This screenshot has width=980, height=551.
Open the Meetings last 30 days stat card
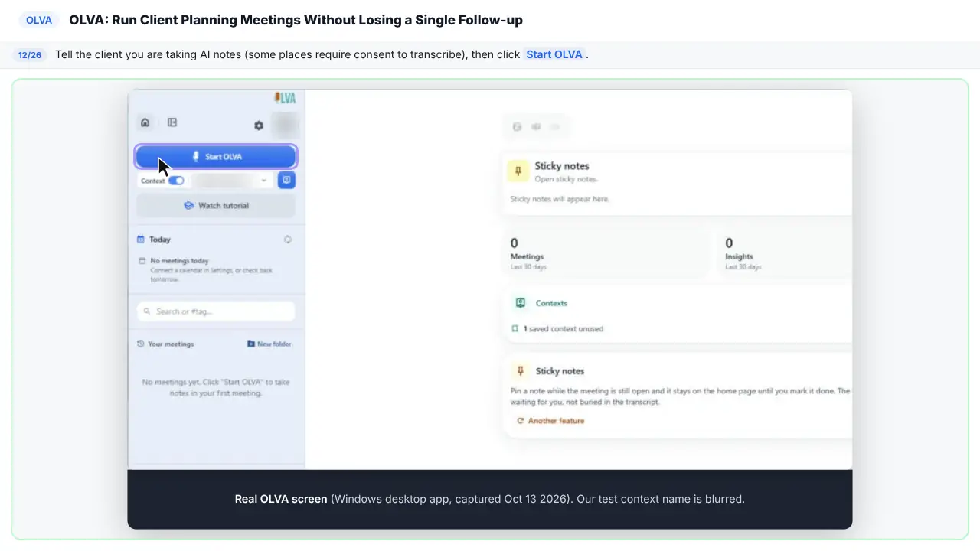tap(607, 254)
